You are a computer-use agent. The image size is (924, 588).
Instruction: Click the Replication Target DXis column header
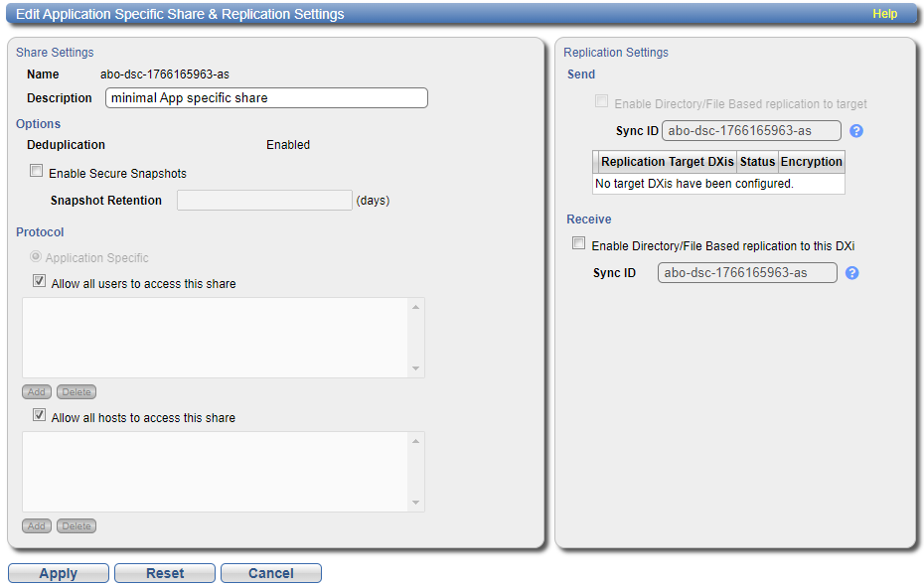tap(667, 162)
